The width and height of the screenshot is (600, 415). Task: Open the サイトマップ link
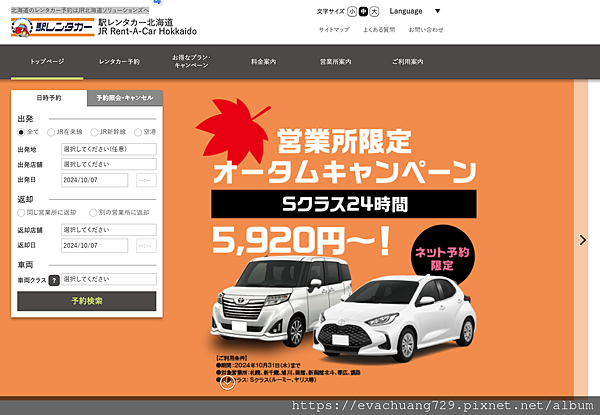[x=334, y=29]
